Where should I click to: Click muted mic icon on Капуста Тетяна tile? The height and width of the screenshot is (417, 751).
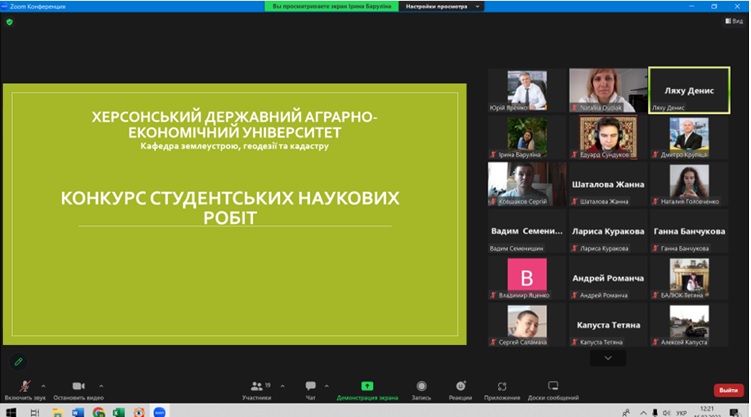point(574,342)
